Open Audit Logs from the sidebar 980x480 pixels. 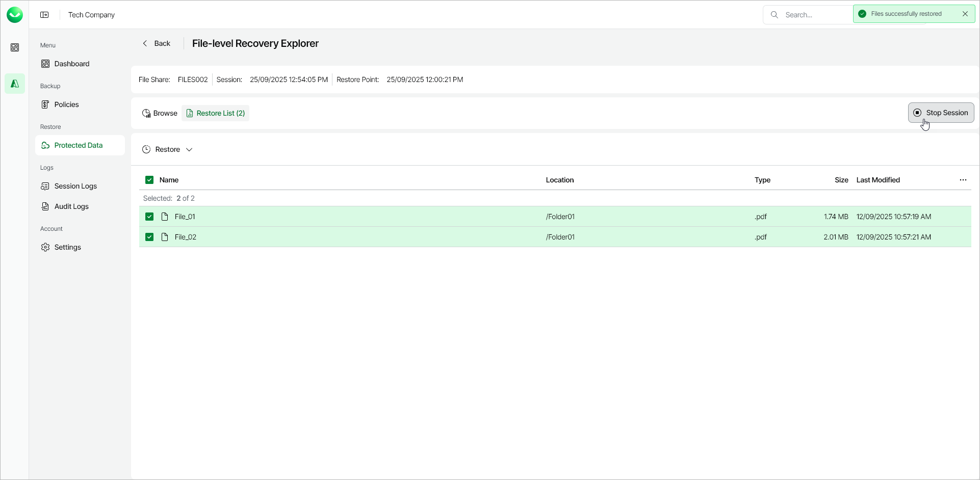click(x=72, y=206)
